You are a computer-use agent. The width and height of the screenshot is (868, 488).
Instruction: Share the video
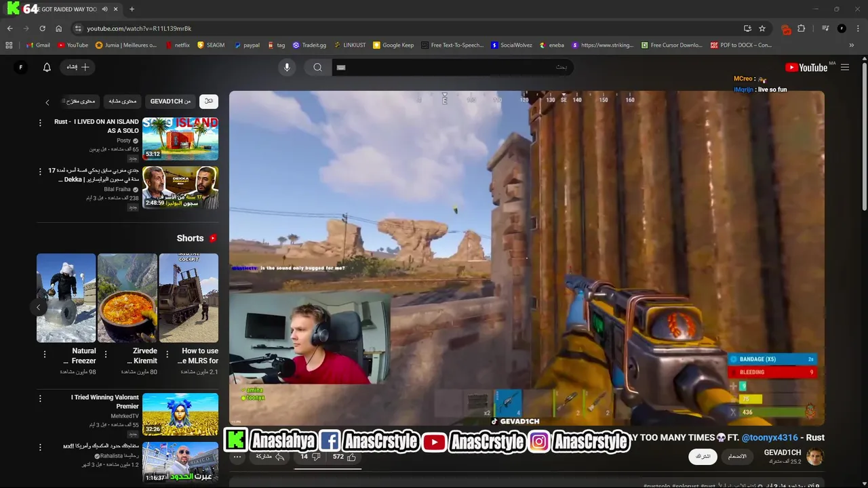coord(269,457)
